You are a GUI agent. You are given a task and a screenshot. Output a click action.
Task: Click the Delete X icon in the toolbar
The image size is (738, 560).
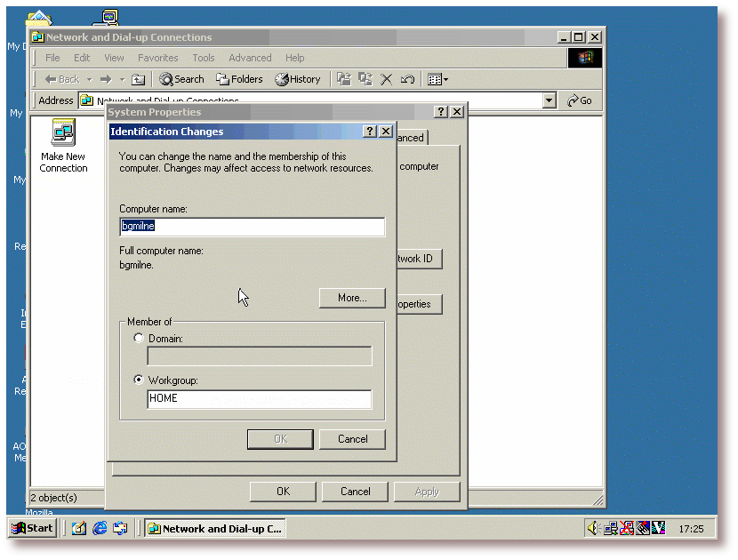pyautogui.click(x=387, y=79)
